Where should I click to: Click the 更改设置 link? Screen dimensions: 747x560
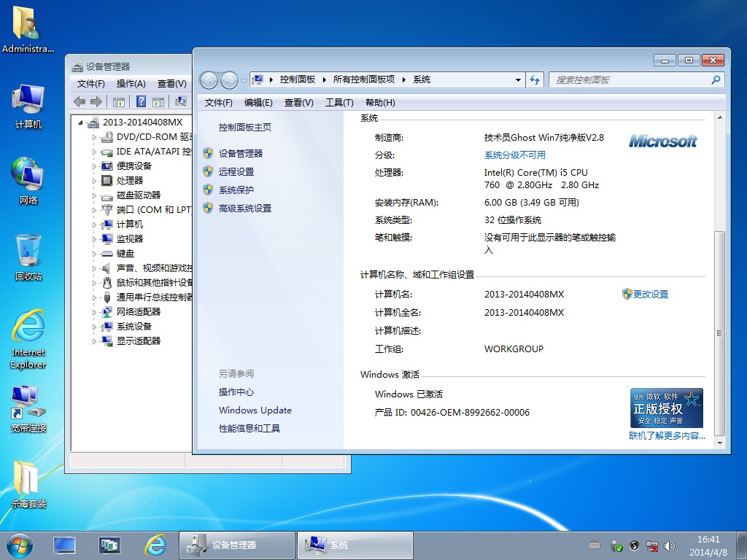650,294
